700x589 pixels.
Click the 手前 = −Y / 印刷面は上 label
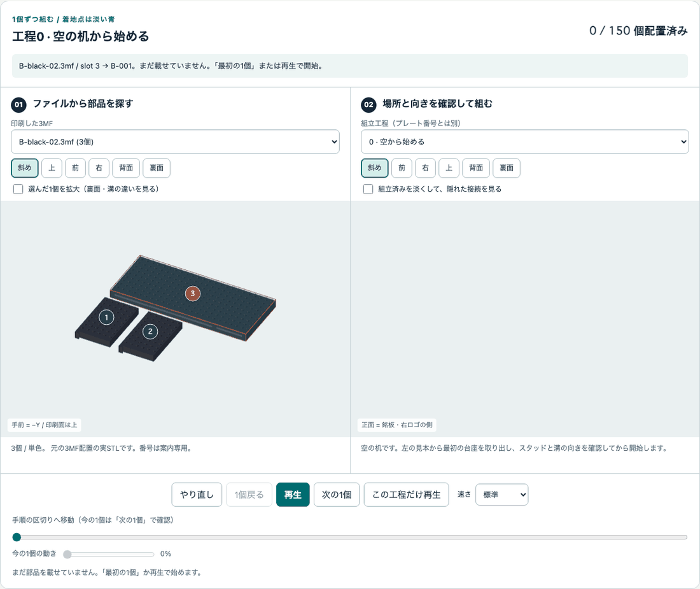44,425
